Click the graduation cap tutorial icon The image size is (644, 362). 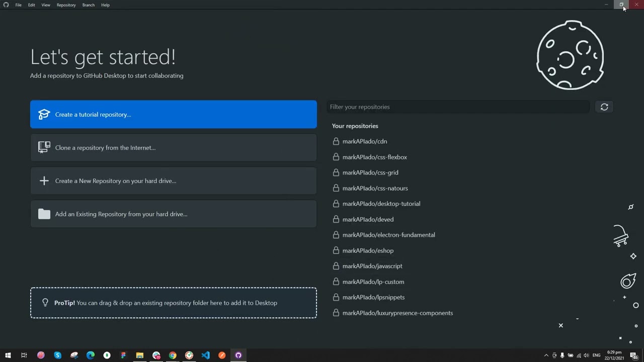pyautogui.click(x=44, y=115)
